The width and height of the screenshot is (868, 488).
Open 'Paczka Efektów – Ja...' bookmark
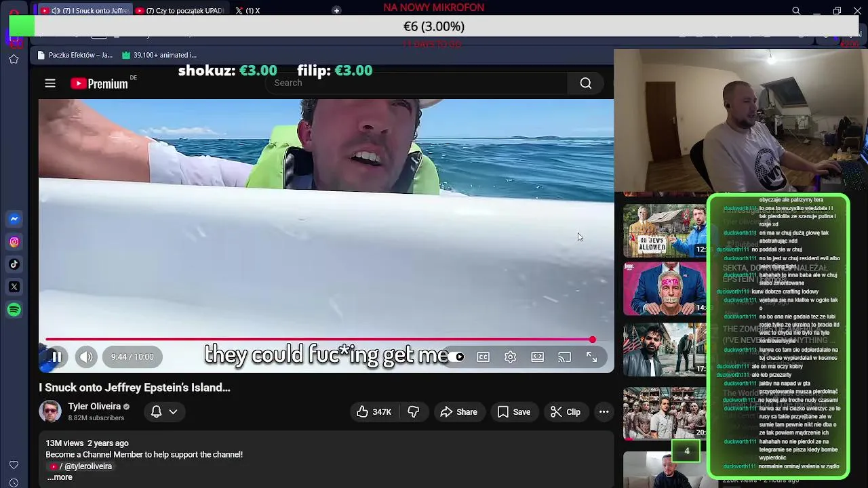tap(75, 55)
